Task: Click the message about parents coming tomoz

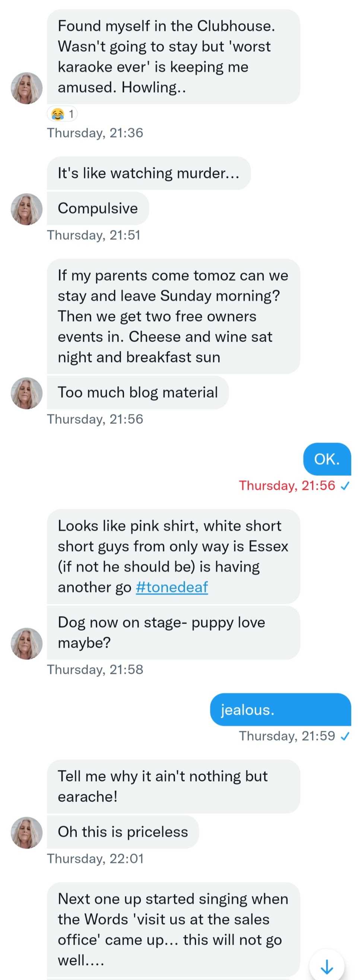Action: tap(173, 316)
